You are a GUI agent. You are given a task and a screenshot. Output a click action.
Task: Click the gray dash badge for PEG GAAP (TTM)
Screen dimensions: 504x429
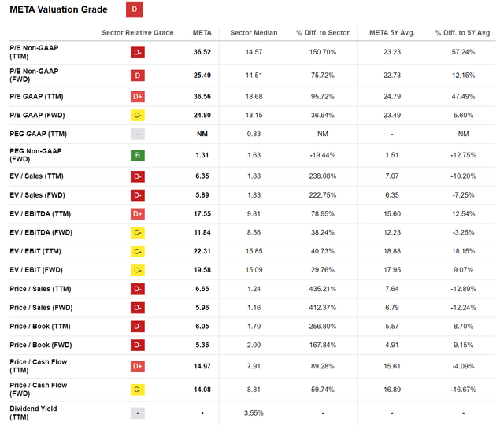coord(138,134)
